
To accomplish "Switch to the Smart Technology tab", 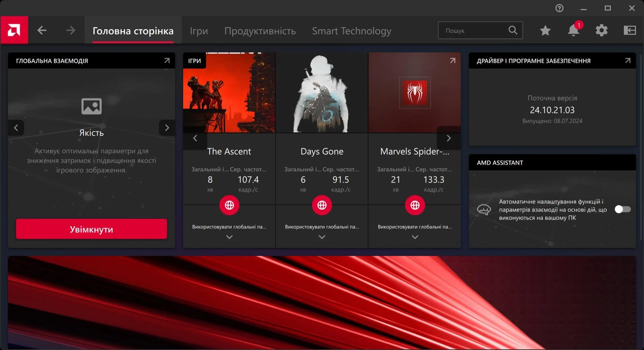I will pyautogui.click(x=352, y=31).
